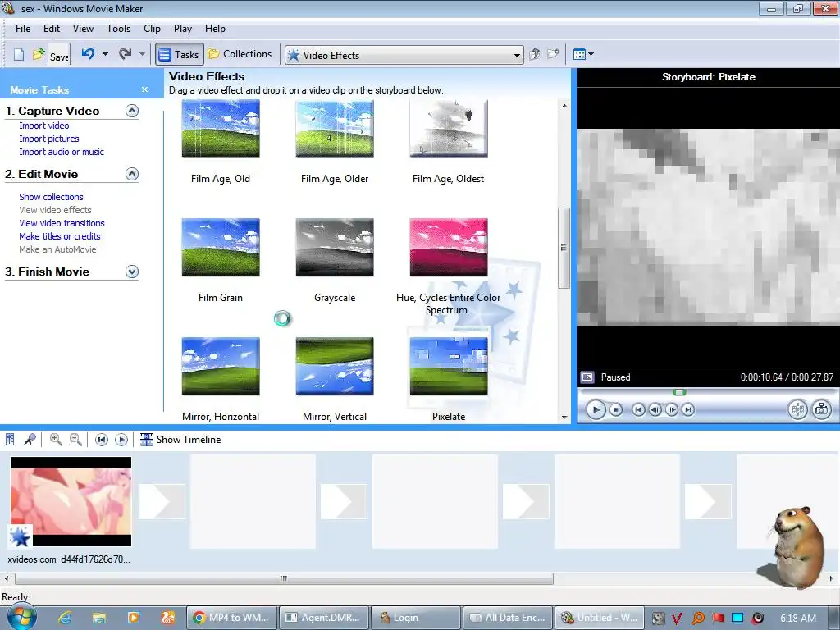Select the Hue, Cycles Entire Color Spectrum effect

[449, 247]
